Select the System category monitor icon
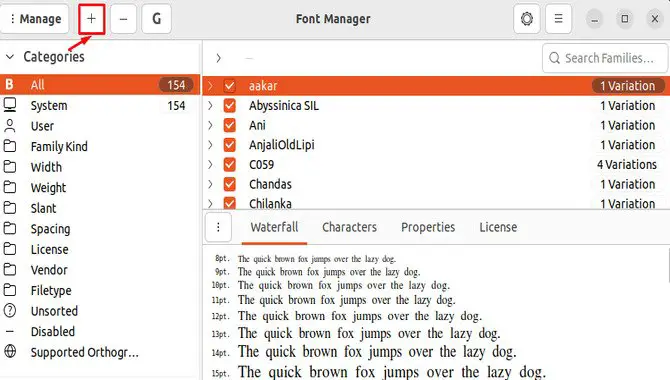 point(10,105)
